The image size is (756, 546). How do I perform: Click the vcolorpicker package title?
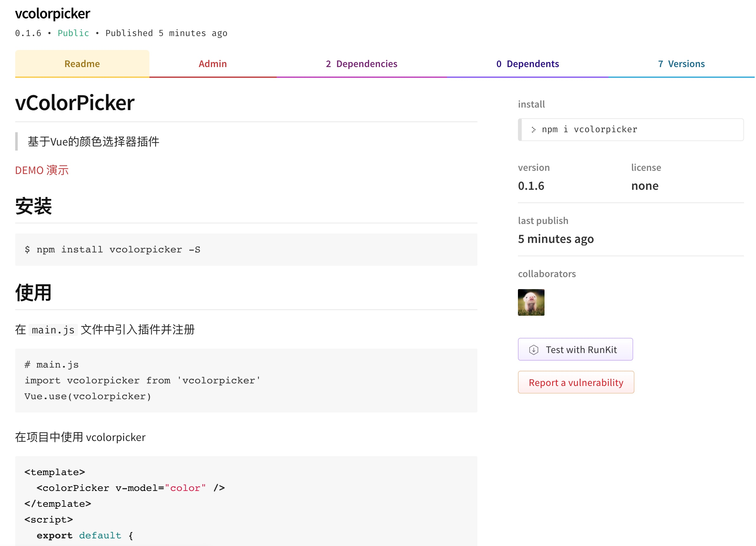click(53, 14)
